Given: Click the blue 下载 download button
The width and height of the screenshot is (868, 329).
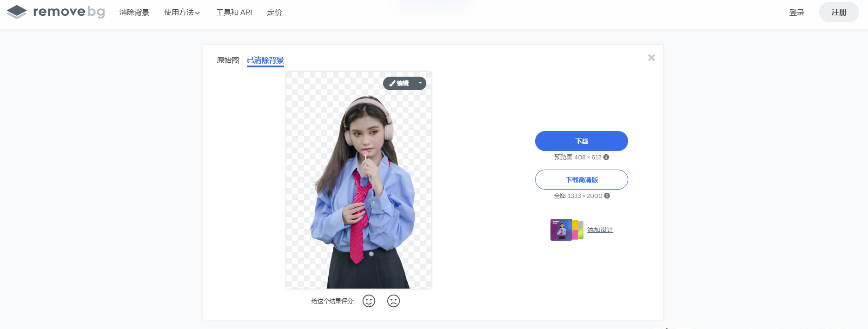Looking at the screenshot, I should click(x=582, y=141).
